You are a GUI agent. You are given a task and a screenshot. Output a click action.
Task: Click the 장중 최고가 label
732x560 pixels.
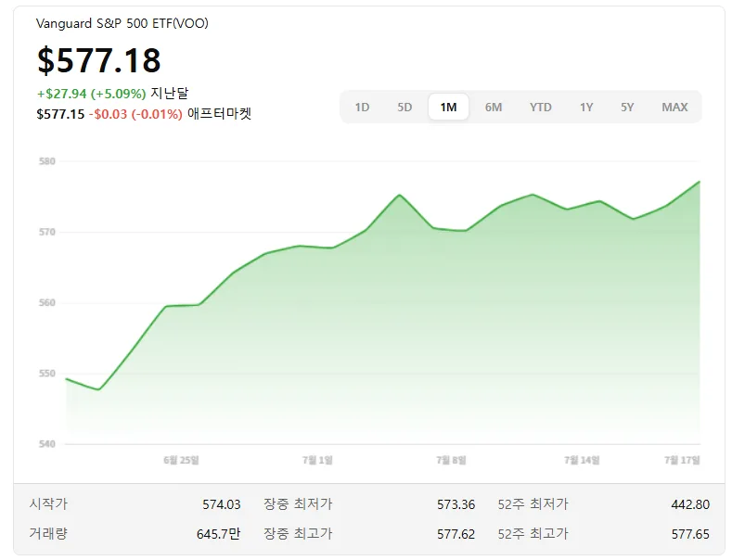pyautogui.click(x=298, y=533)
